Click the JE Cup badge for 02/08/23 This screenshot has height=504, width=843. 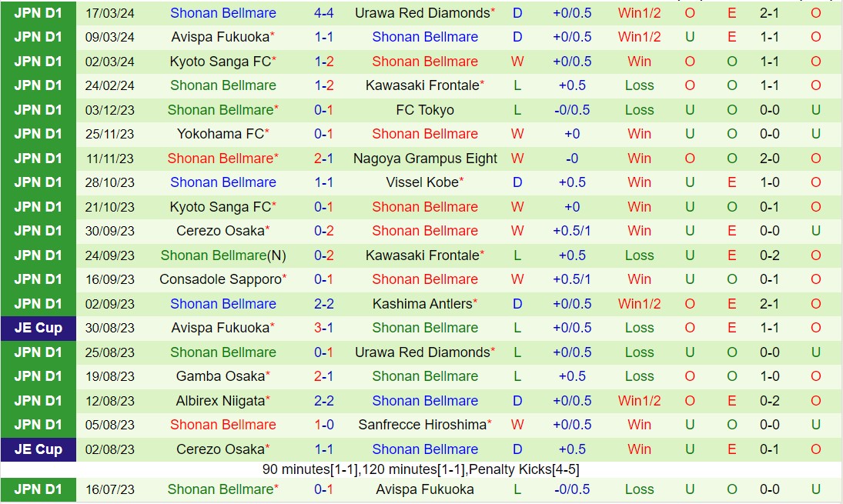point(38,449)
